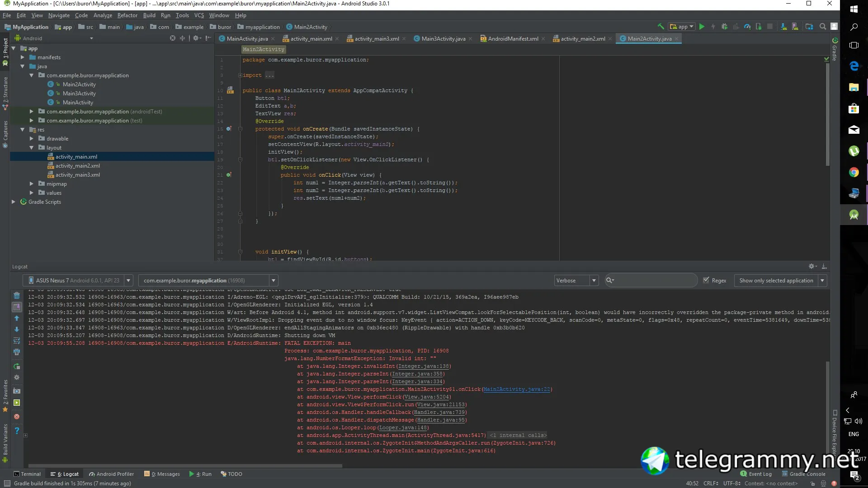Open the Verbose log level dropdown

coord(576,281)
